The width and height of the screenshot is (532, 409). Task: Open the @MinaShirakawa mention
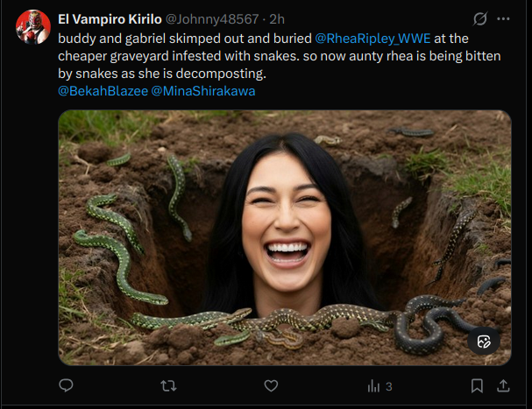point(203,90)
